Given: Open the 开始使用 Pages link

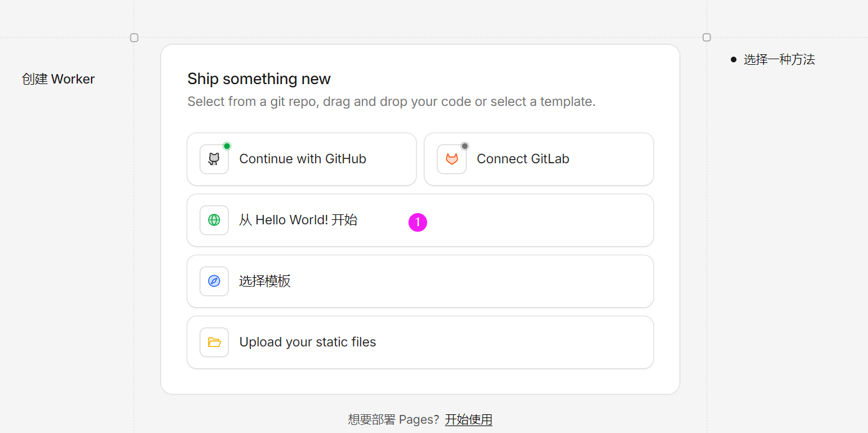Looking at the screenshot, I should (468, 419).
